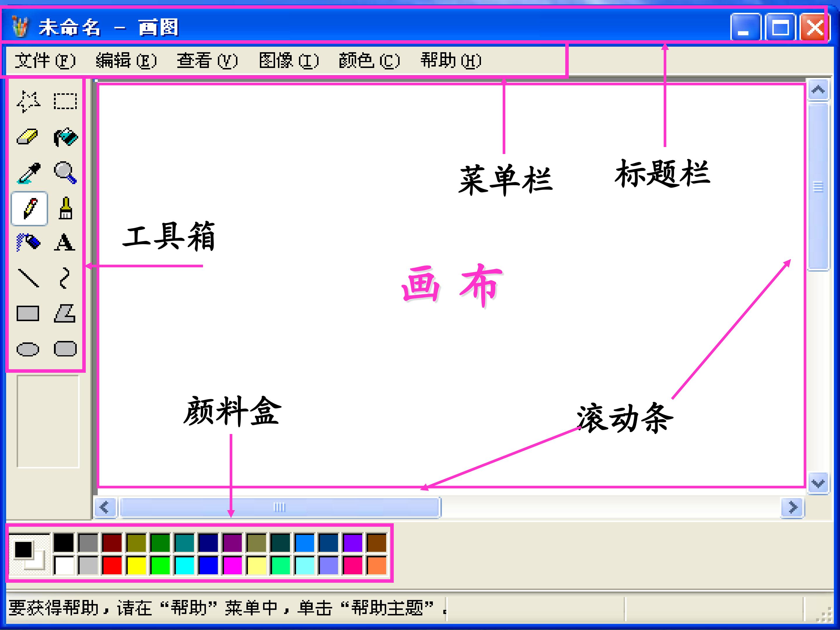Viewport: 840px width, 630px height.
Task: Choose the Airbrush spray tool
Action: tap(29, 242)
